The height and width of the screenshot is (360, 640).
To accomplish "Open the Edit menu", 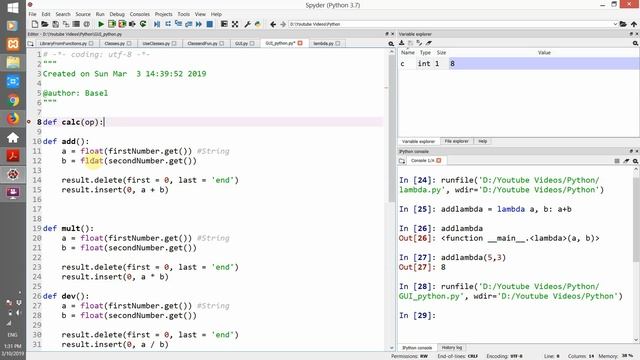I will (x=46, y=14).
